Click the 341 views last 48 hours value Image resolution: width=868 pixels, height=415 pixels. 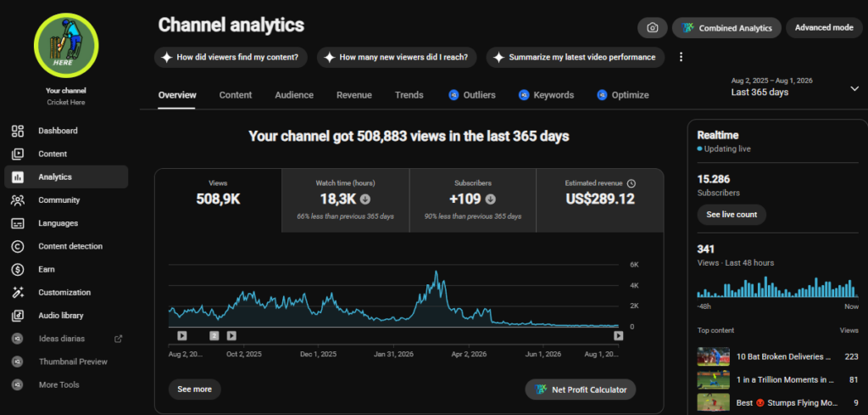[x=706, y=249]
